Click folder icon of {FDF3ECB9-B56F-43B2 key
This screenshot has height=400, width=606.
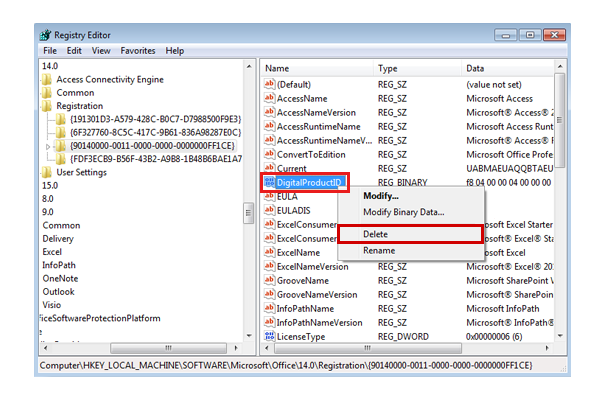[61, 159]
